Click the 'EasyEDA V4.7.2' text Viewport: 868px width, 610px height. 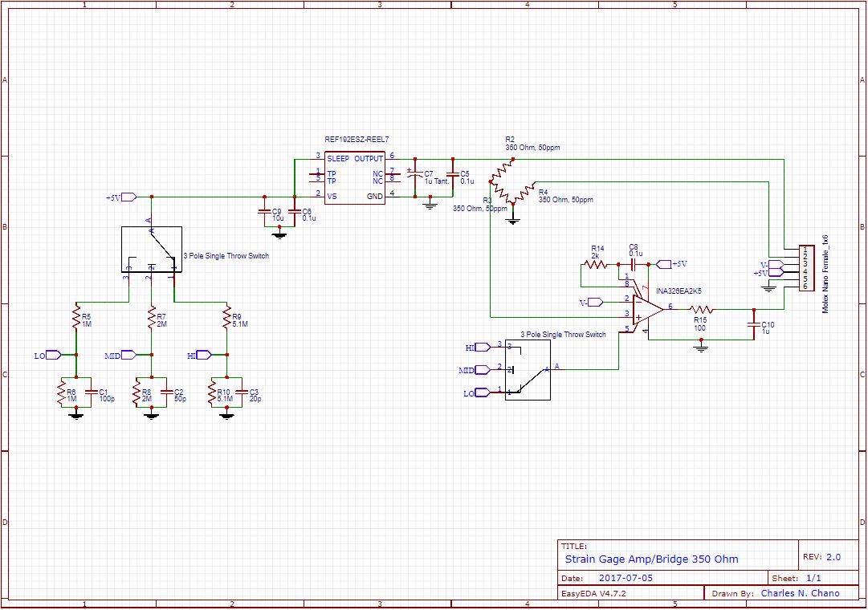click(x=594, y=593)
